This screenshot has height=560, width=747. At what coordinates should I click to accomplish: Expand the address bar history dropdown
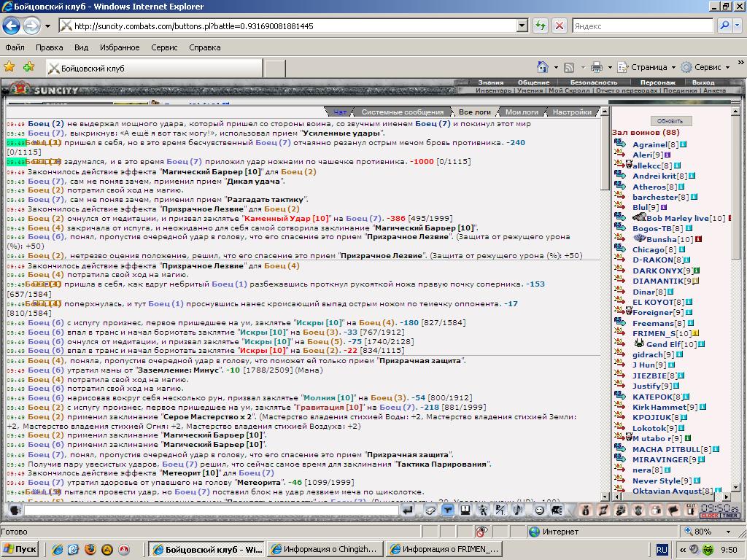522,26
